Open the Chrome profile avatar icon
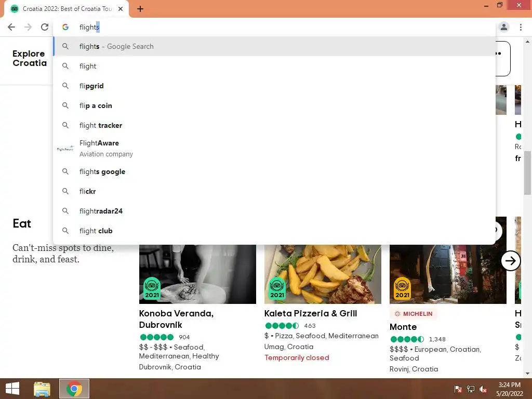 pyautogui.click(x=504, y=27)
